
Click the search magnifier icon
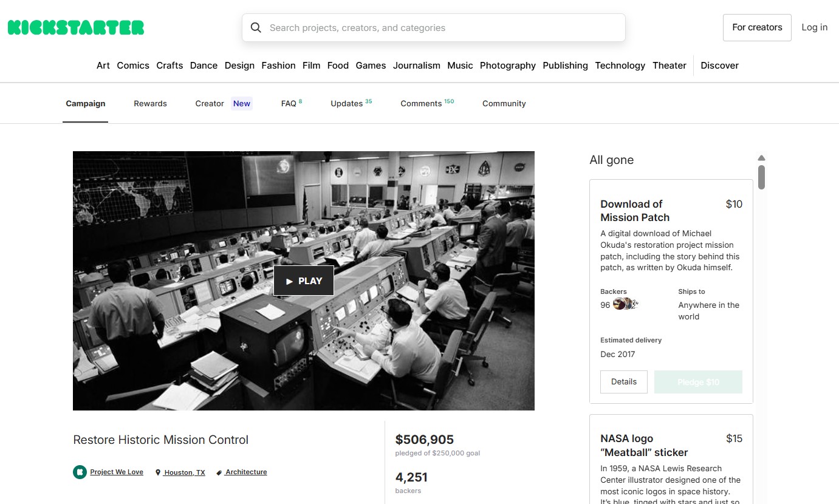256,28
